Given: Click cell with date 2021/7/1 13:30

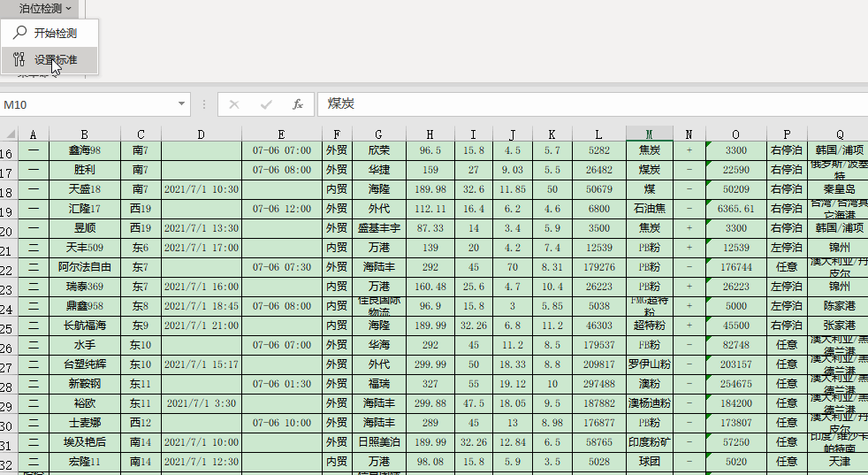Looking at the screenshot, I should click(x=202, y=228).
